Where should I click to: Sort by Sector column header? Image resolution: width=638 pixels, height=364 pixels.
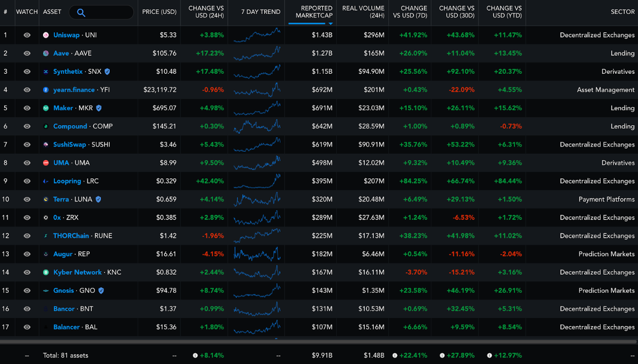pos(623,12)
